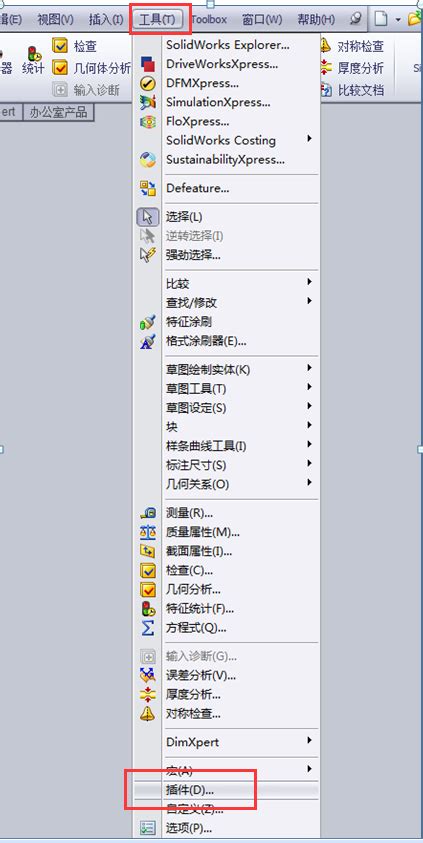
Task: Open SustainabilityXpress via its globe icon
Action: point(147,160)
